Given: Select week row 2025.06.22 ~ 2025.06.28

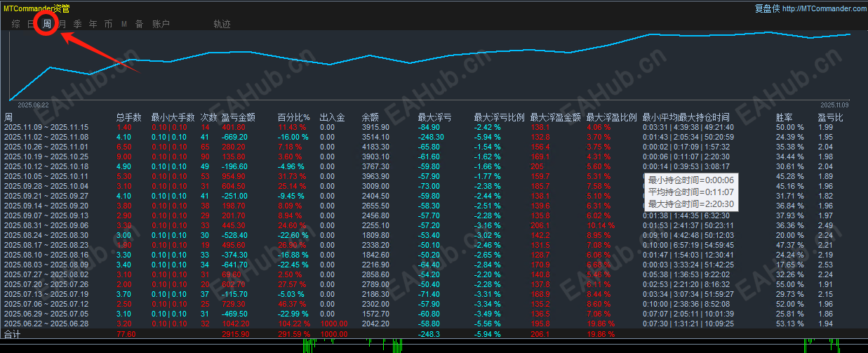Looking at the screenshot, I should pos(434,323).
